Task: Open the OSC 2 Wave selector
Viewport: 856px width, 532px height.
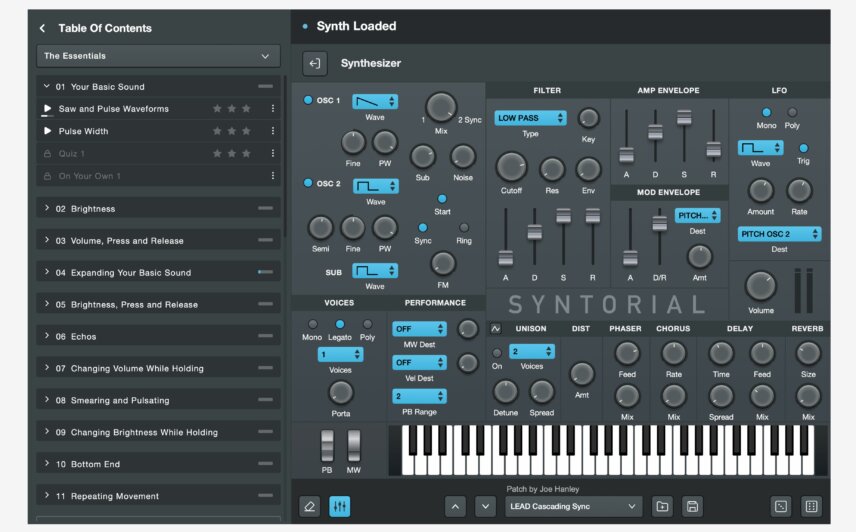Action: click(376, 186)
